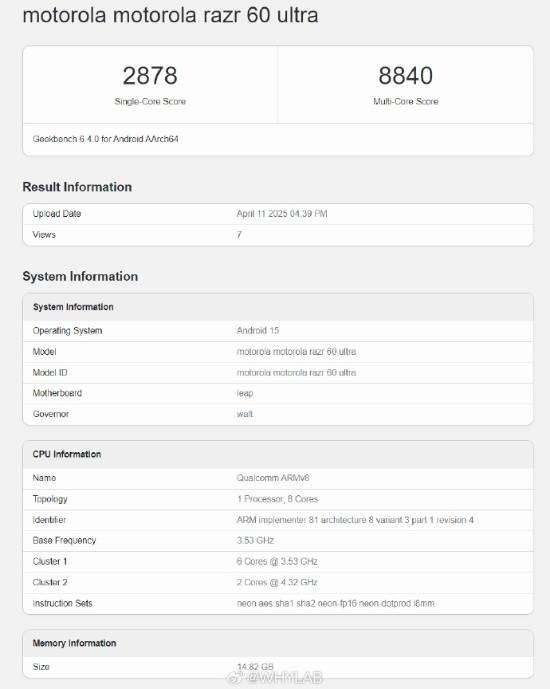The height and width of the screenshot is (689, 550).
Task: Click the 'Motherboard' label
Action: [57, 393]
